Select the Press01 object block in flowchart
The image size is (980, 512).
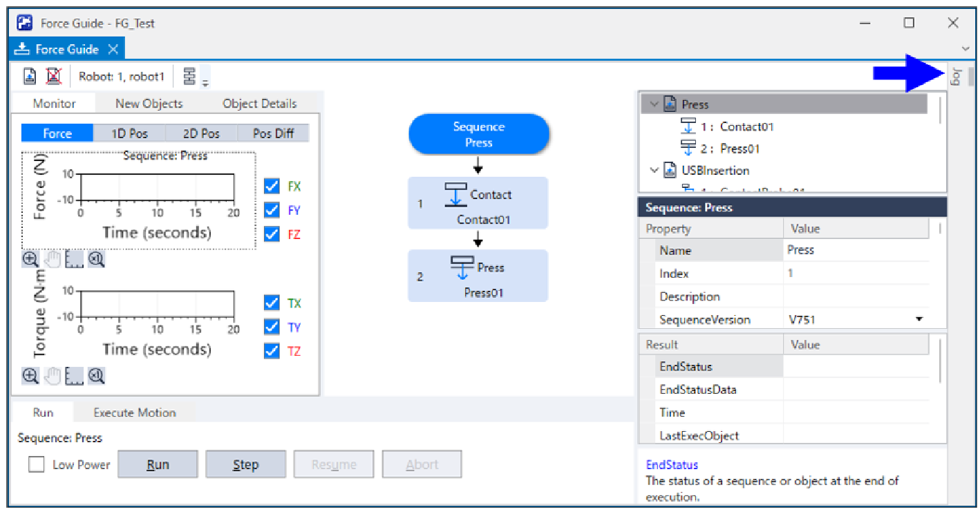coord(478,276)
